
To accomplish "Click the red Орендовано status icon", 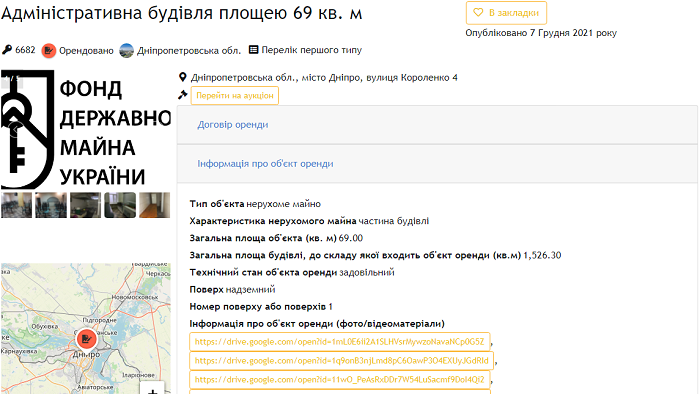I will click(49, 50).
